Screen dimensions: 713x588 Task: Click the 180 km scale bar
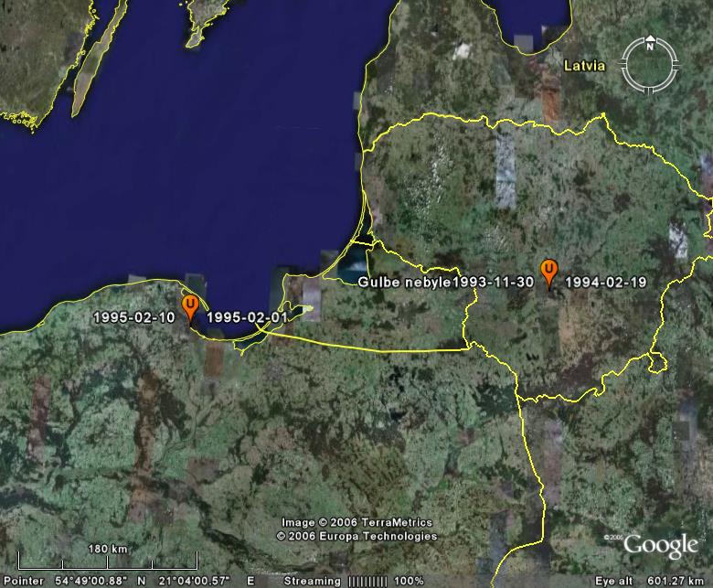click(106, 561)
